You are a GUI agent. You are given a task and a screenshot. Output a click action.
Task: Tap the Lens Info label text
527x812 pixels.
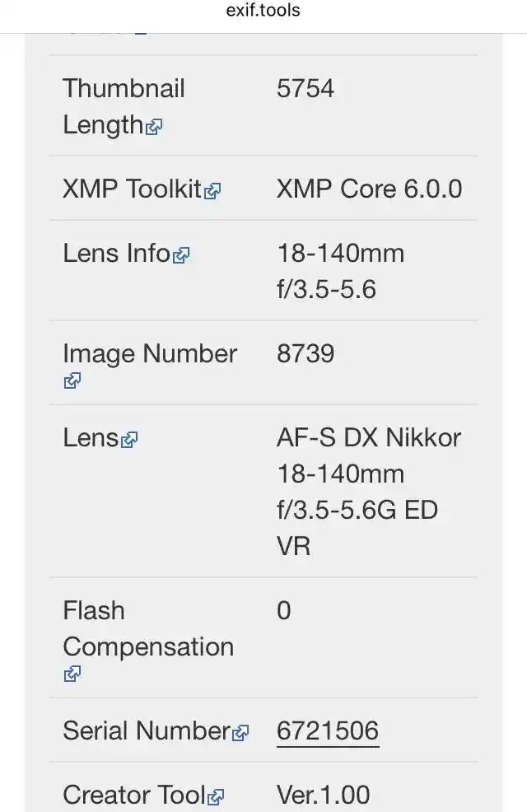pos(117,253)
